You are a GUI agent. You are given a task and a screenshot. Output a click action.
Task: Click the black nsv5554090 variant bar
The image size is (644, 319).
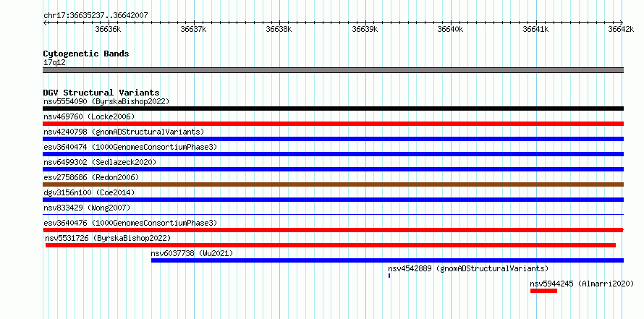[333, 109]
